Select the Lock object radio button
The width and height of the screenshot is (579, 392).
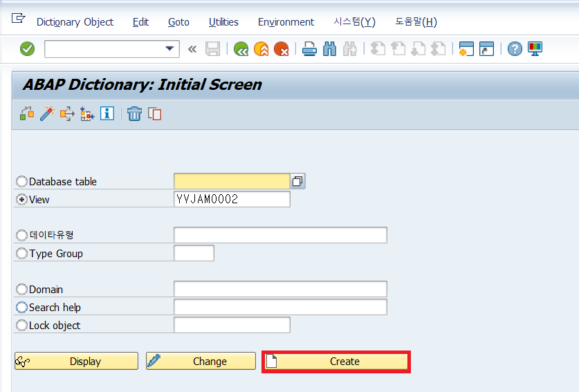coord(21,326)
